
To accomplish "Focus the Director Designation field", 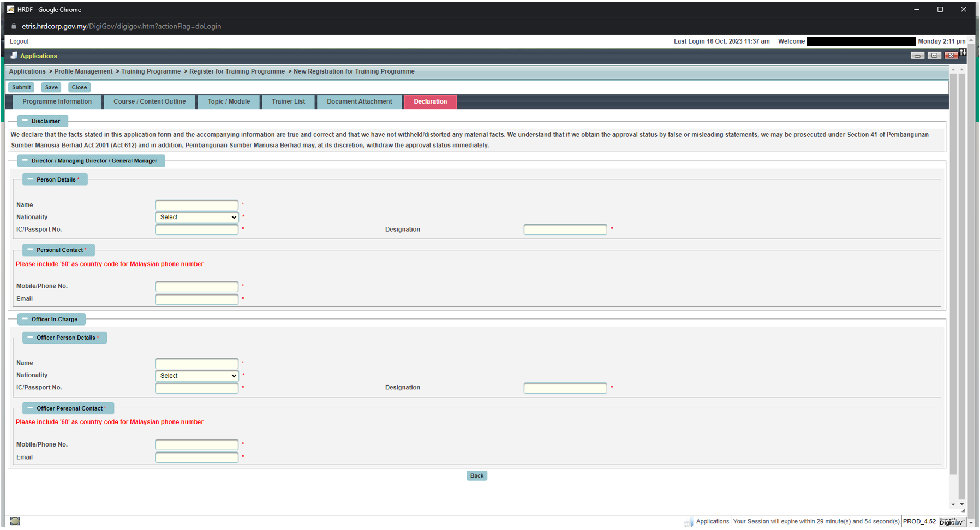I will point(565,230).
